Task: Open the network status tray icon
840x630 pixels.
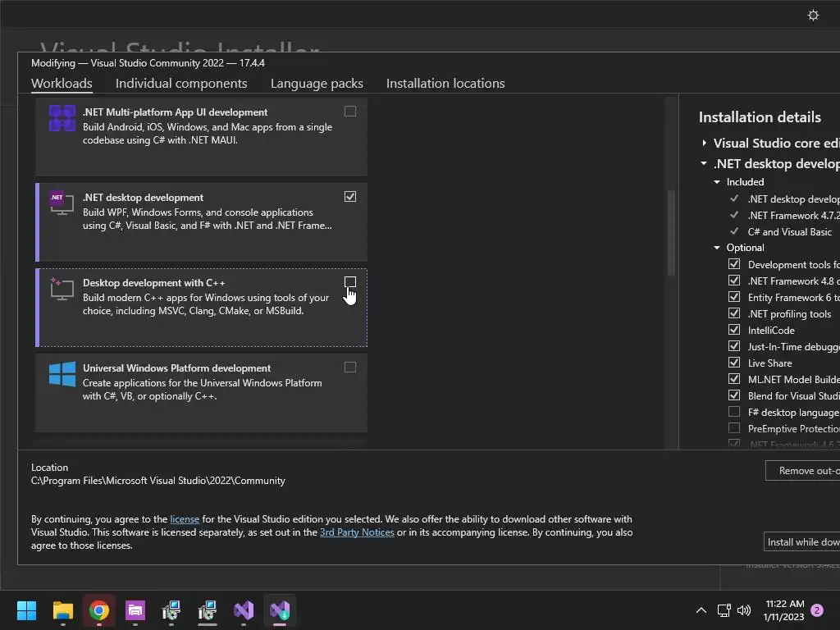Action: 724,610
